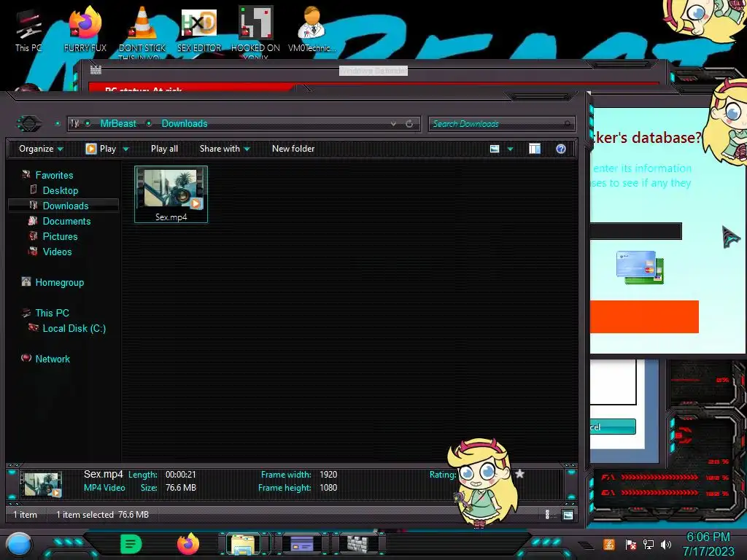
Task: Switch to details view icon in status bar
Action: [548, 514]
